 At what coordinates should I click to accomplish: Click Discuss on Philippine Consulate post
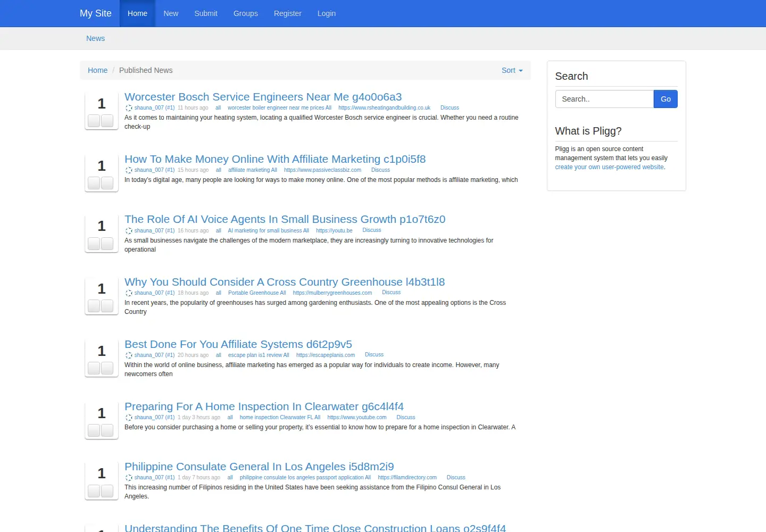click(456, 478)
